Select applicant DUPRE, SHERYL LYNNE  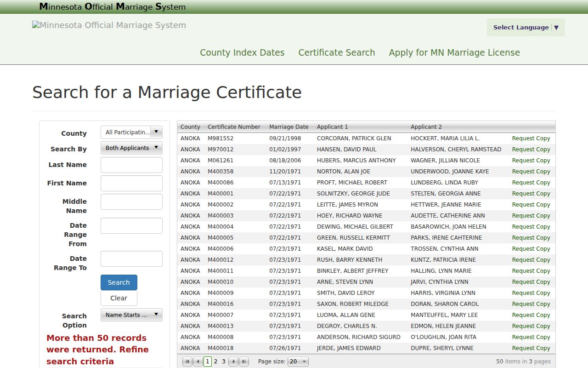coord(441,348)
